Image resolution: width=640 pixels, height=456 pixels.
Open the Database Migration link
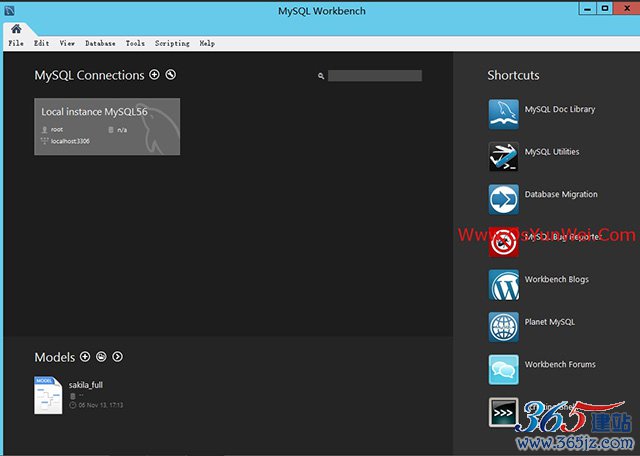[x=561, y=194]
